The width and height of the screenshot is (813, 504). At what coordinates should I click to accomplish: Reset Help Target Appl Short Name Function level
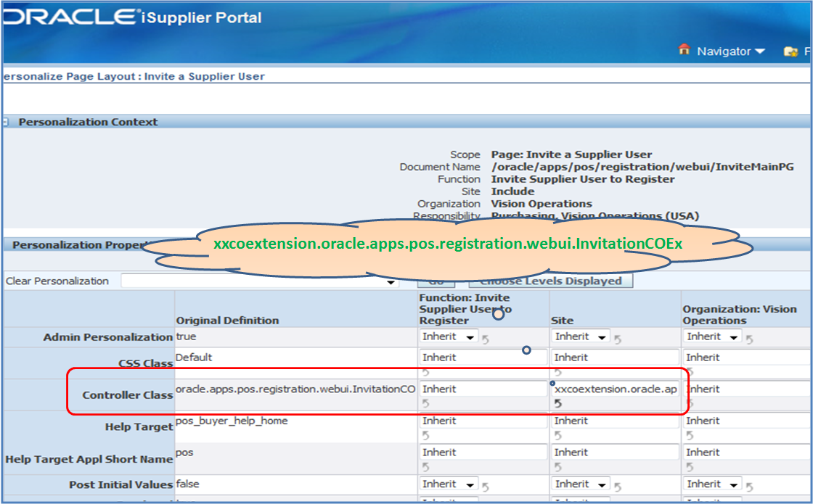coord(425,467)
